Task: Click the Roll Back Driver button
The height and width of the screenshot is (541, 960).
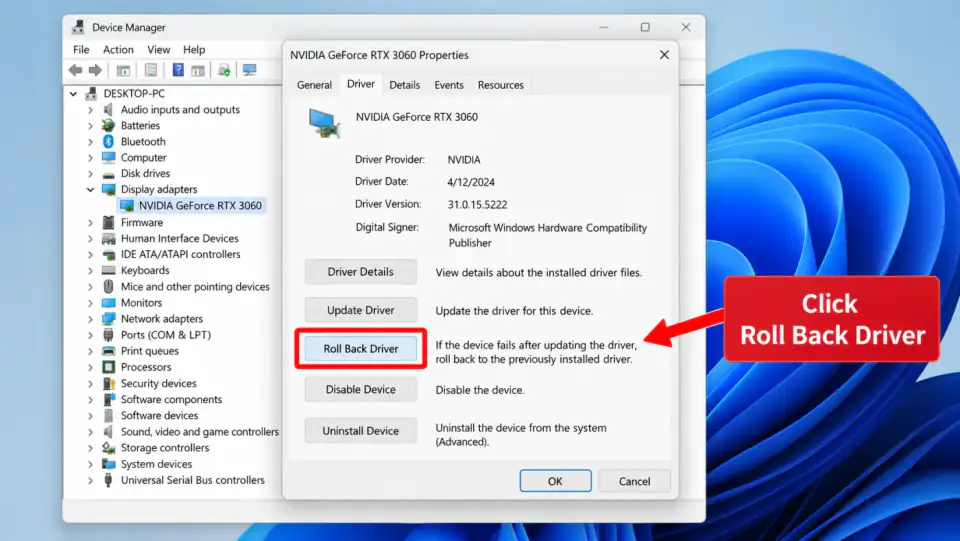Action: pyautogui.click(x=361, y=349)
